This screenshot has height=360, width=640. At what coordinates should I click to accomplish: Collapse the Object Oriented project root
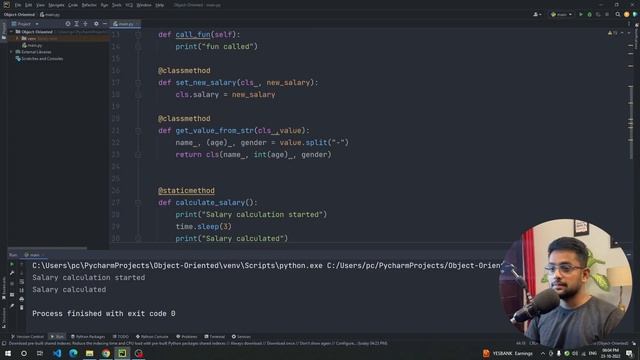click(x=11, y=32)
